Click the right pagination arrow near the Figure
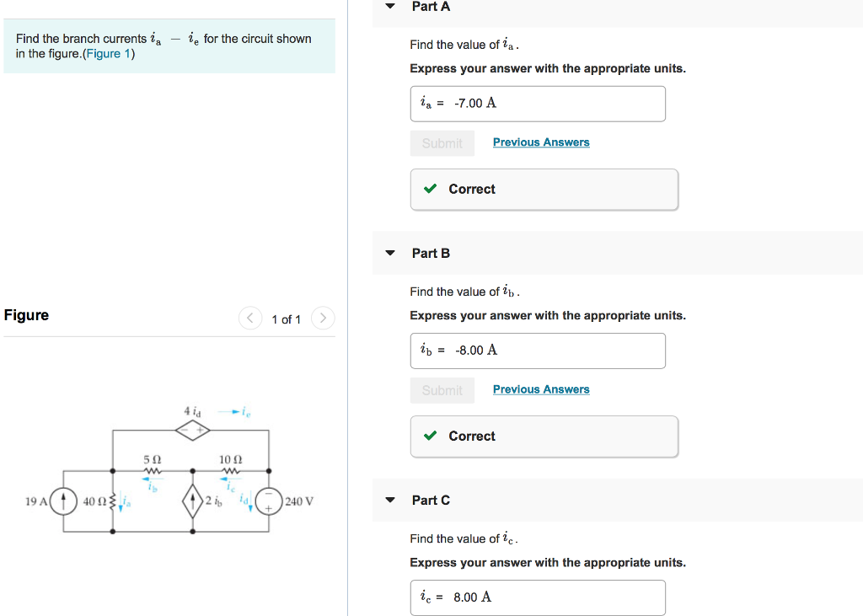Image resolution: width=863 pixels, height=616 pixels. point(322,319)
